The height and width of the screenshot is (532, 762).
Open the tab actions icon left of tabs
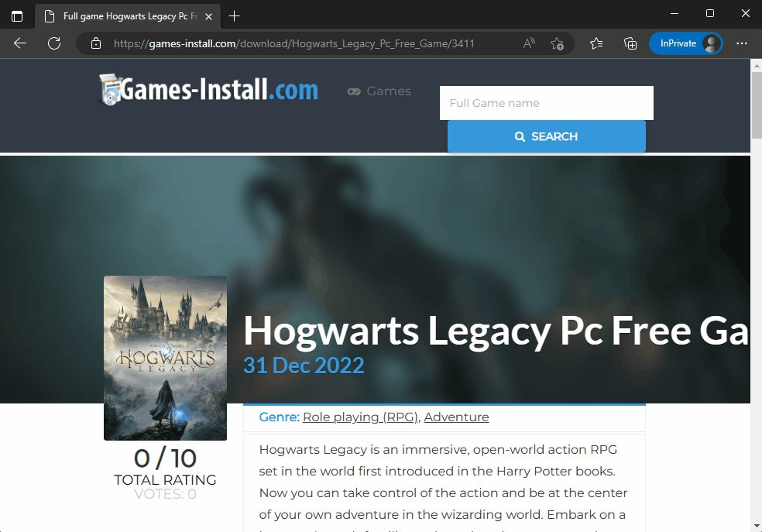coord(16,15)
